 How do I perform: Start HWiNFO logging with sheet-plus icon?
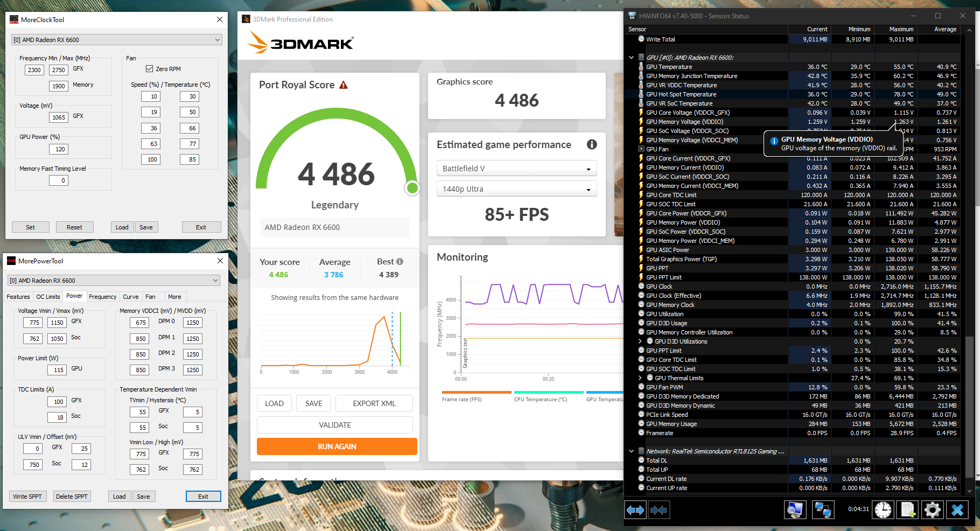point(908,509)
